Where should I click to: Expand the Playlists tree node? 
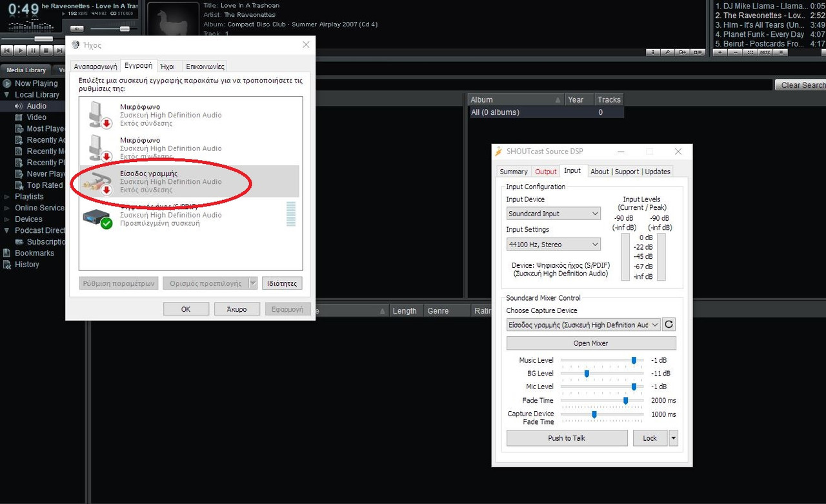7,197
